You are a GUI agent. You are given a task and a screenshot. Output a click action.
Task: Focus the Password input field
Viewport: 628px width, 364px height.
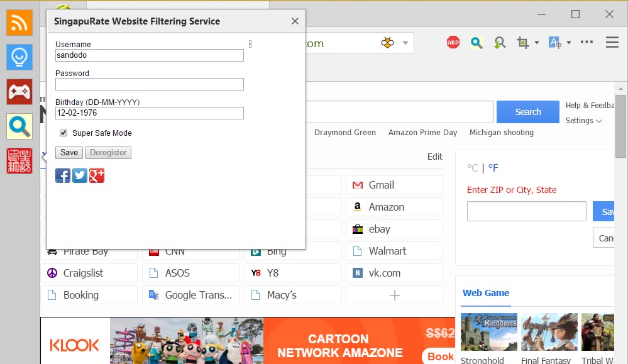[x=150, y=84]
